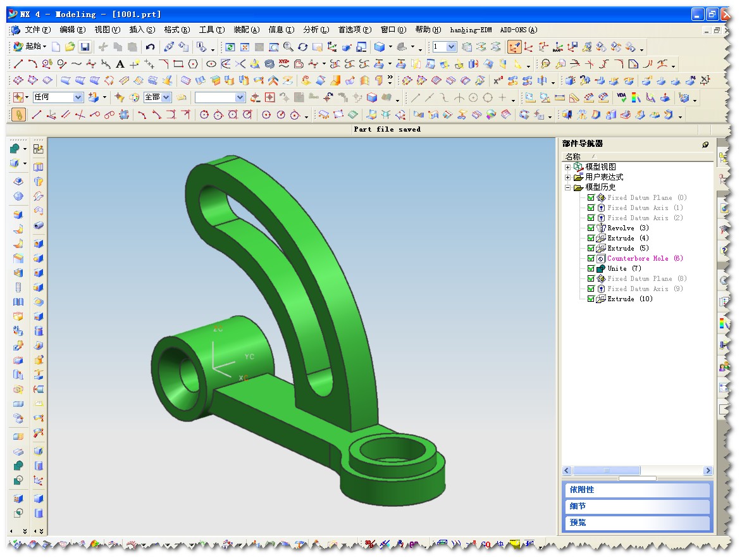Open the 依附性 panel bar
Viewport: 742px width, 560px height.
click(638, 490)
